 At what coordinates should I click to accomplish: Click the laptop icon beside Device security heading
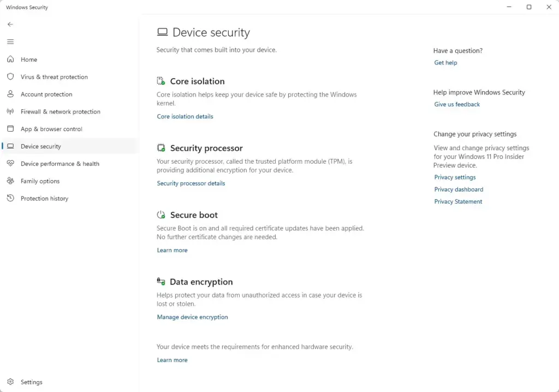pyautogui.click(x=162, y=32)
